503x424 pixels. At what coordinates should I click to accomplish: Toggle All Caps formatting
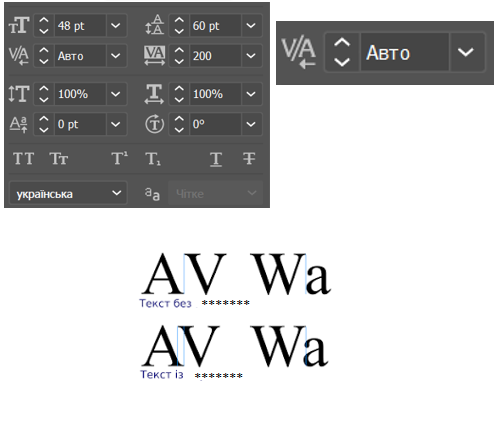pos(23,158)
